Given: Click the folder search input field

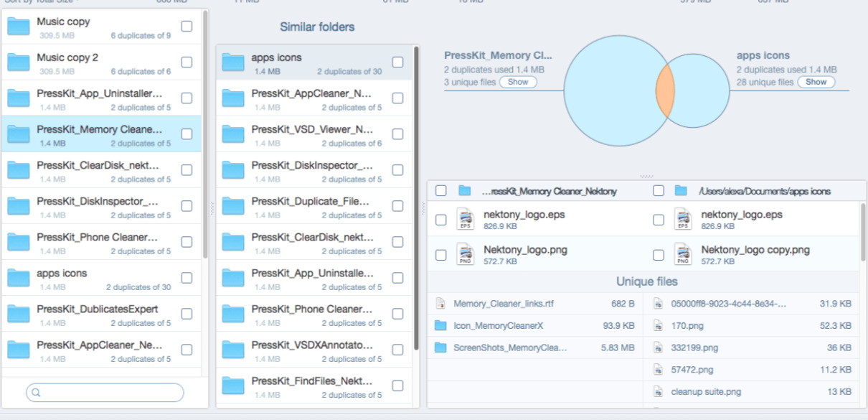Looking at the screenshot, I should pyautogui.click(x=105, y=393).
